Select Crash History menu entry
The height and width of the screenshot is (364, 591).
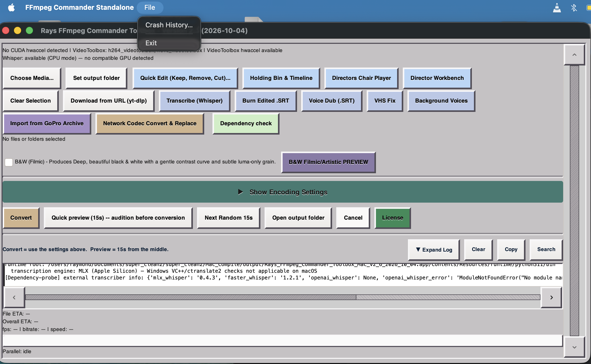[x=169, y=25]
